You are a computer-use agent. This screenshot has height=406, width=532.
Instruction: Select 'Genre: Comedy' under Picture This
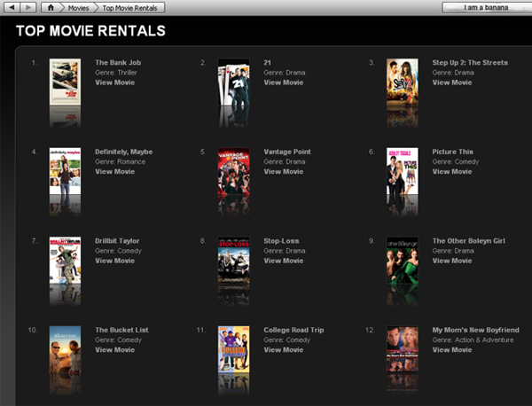click(456, 162)
